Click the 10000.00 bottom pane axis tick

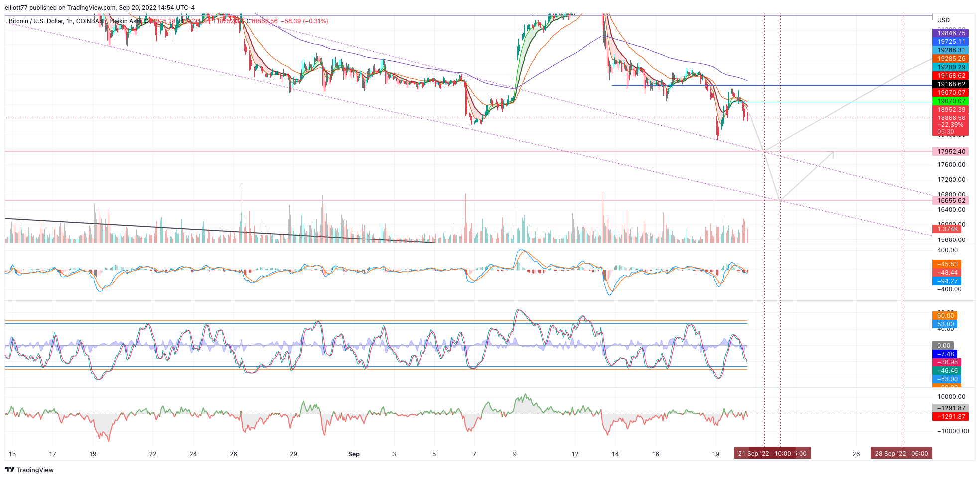pyautogui.click(x=951, y=397)
